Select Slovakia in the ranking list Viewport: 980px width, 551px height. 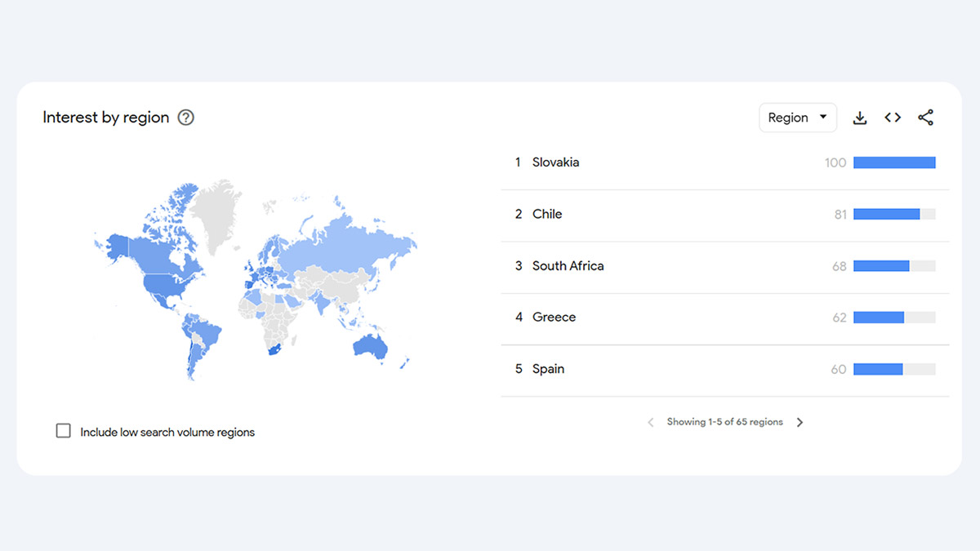click(x=555, y=162)
